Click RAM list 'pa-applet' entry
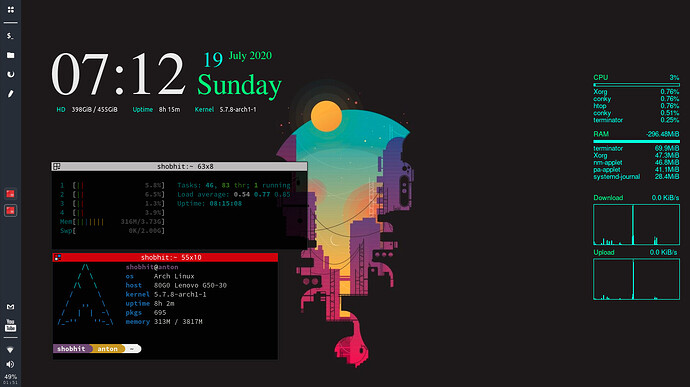This screenshot has height=387, width=690. click(x=636, y=170)
